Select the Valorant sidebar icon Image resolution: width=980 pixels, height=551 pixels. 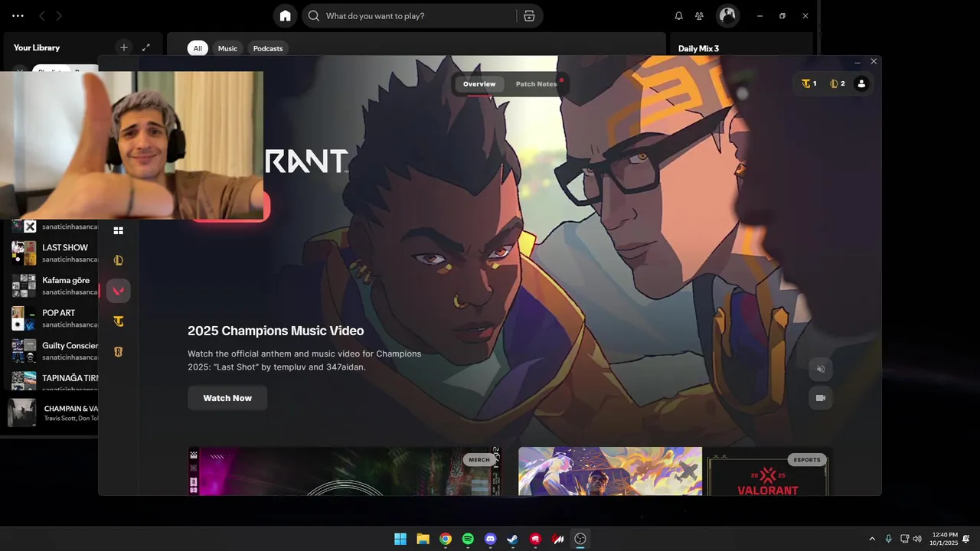[x=118, y=291]
